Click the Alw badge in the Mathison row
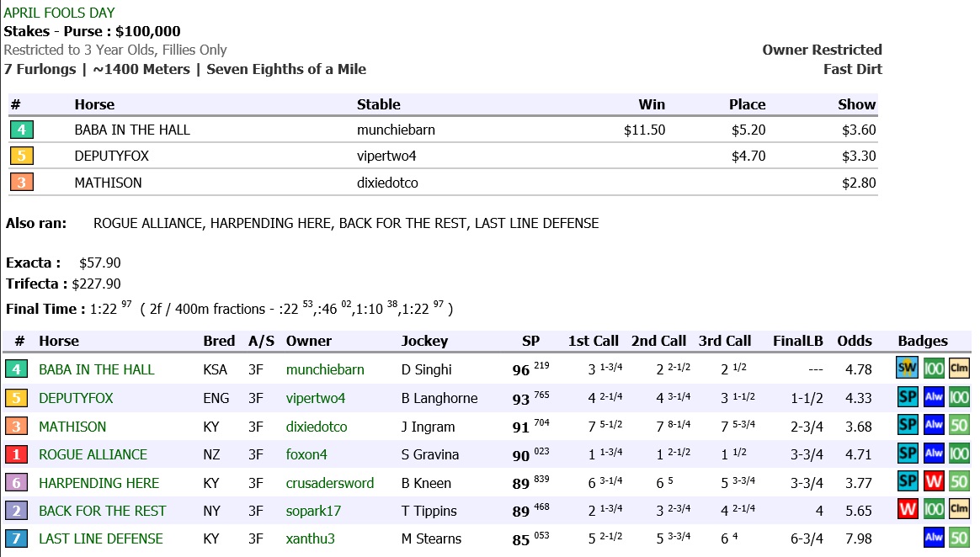 click(934, 426)
